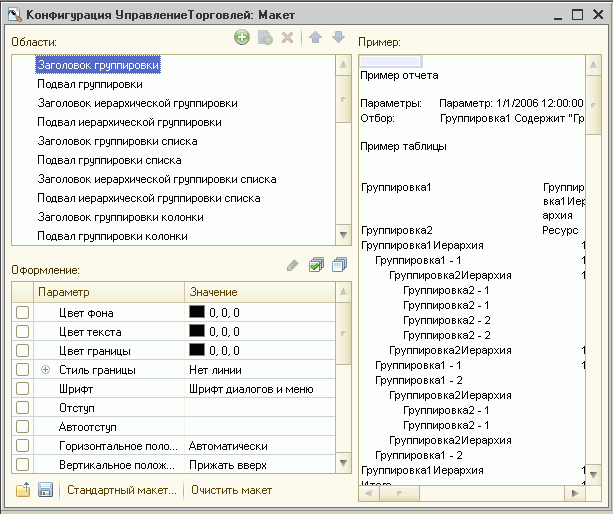Viewport: 613px width, 514px height.
Task: Toggle checkbox for Шрифт
Action: (22, 389)
